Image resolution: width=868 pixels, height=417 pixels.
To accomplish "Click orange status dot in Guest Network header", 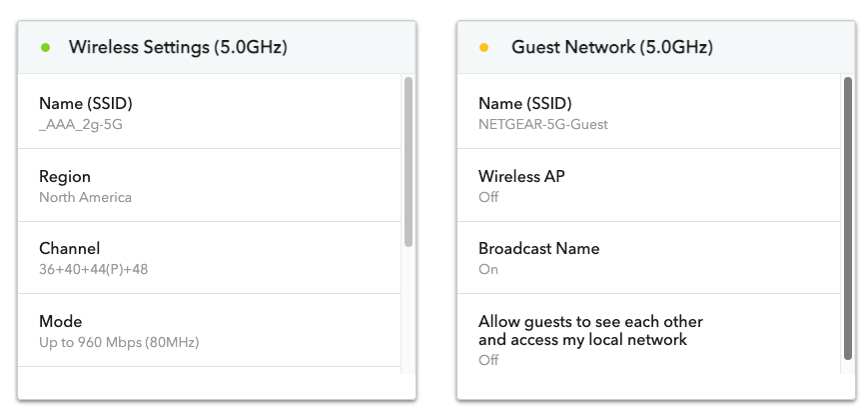I will click(x=484, y=47).
